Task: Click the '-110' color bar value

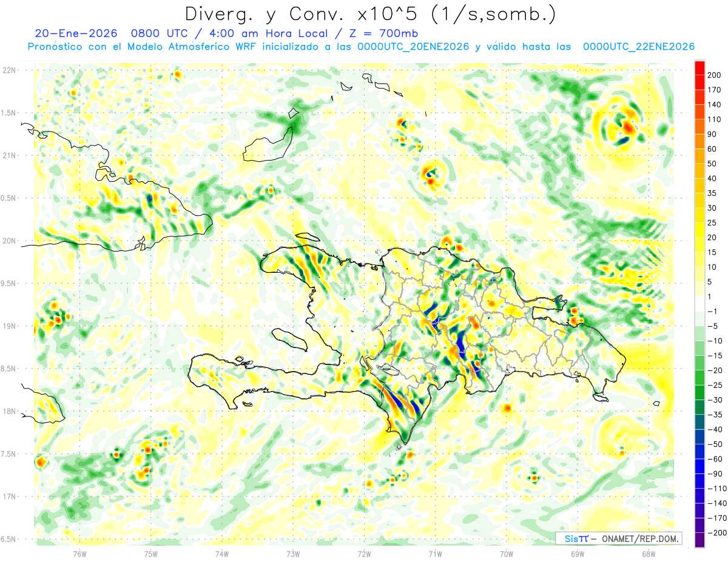Action: pos(716,489)
